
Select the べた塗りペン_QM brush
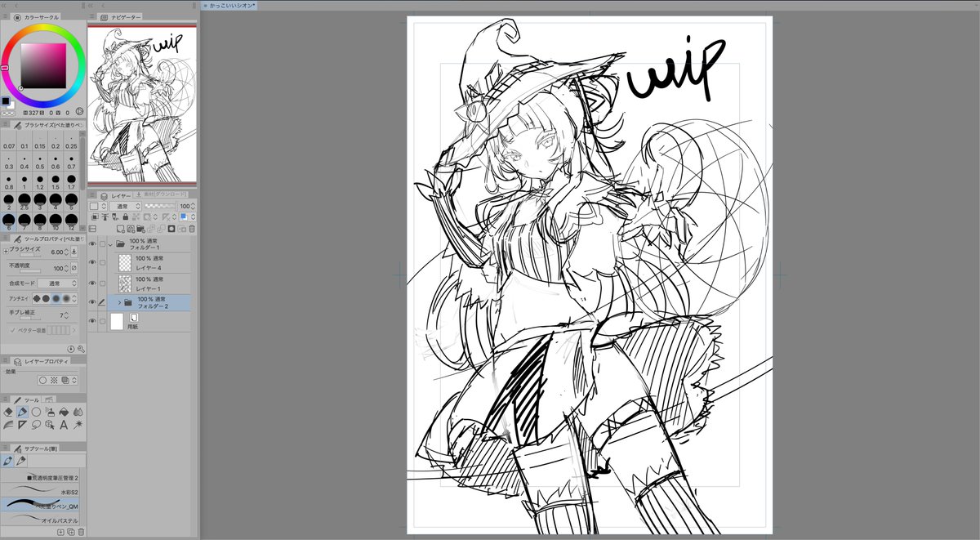click(41, 505)
